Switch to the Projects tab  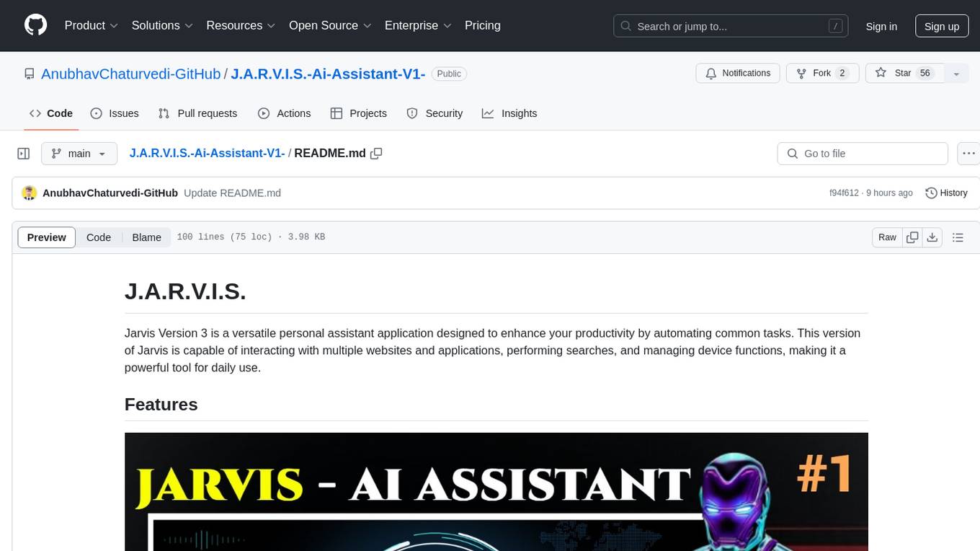click(359, 113)
